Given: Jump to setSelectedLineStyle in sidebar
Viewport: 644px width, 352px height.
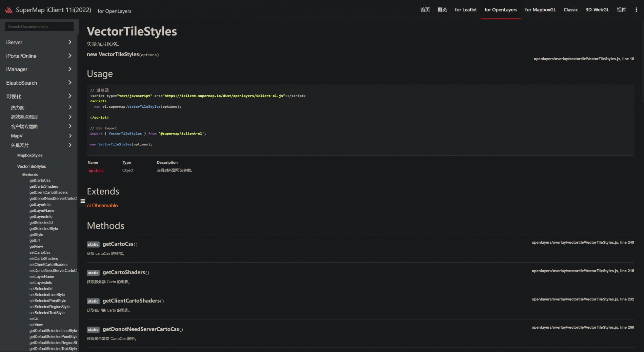Looking at the screenshot, I should point(47,295).
